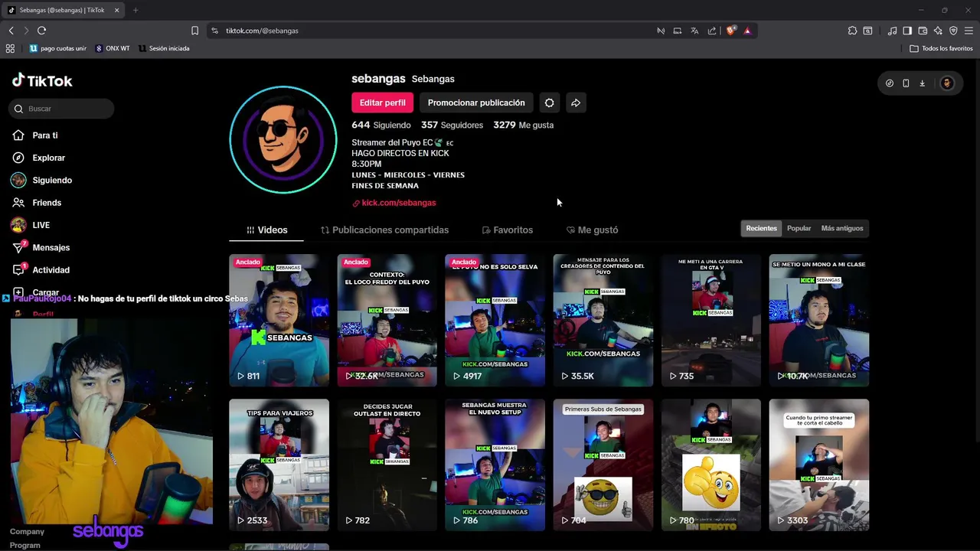Open the music note playlist icon
The width and height of the screenshot is (980, 551).
(892, 31)
